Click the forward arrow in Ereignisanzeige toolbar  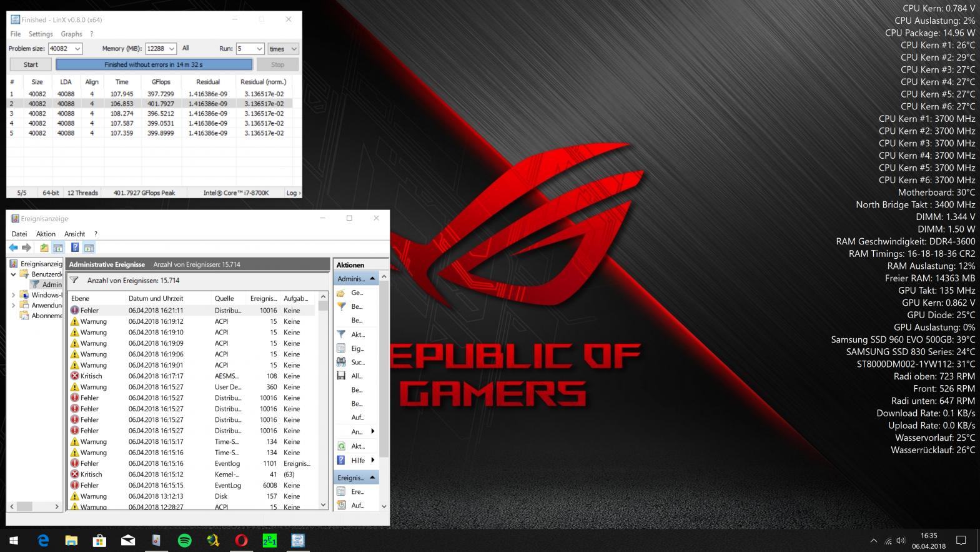point(26,248)
